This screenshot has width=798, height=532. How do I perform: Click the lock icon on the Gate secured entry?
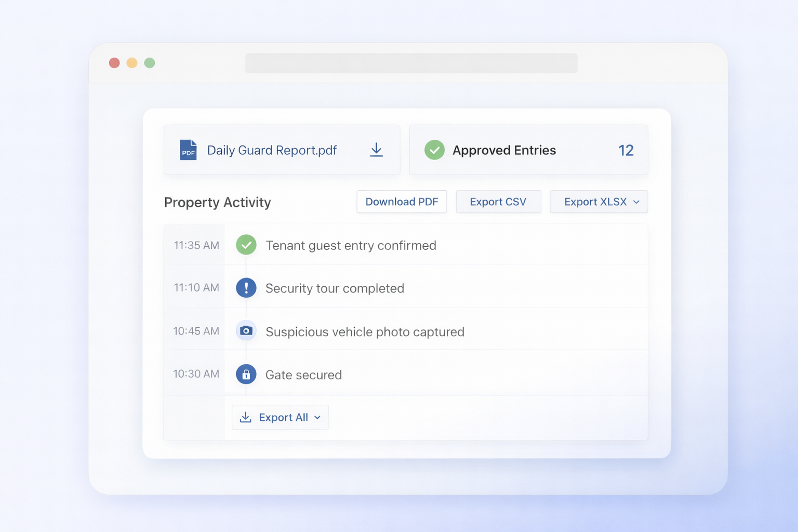point(246,374)
